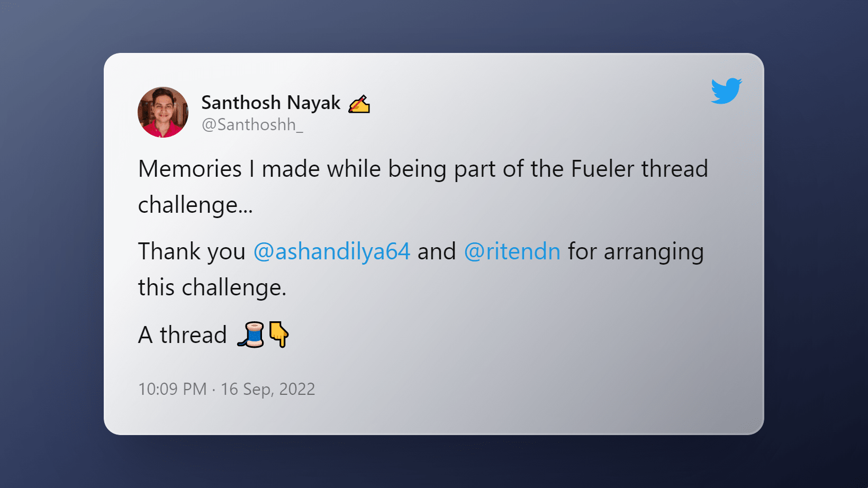868x488 pixels.
Task: Click the "for arranging" text
Action: [636, 251]
